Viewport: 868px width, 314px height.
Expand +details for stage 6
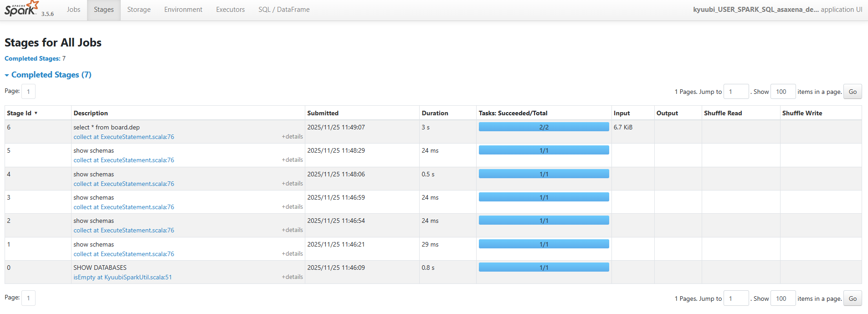tap(292, 136)
